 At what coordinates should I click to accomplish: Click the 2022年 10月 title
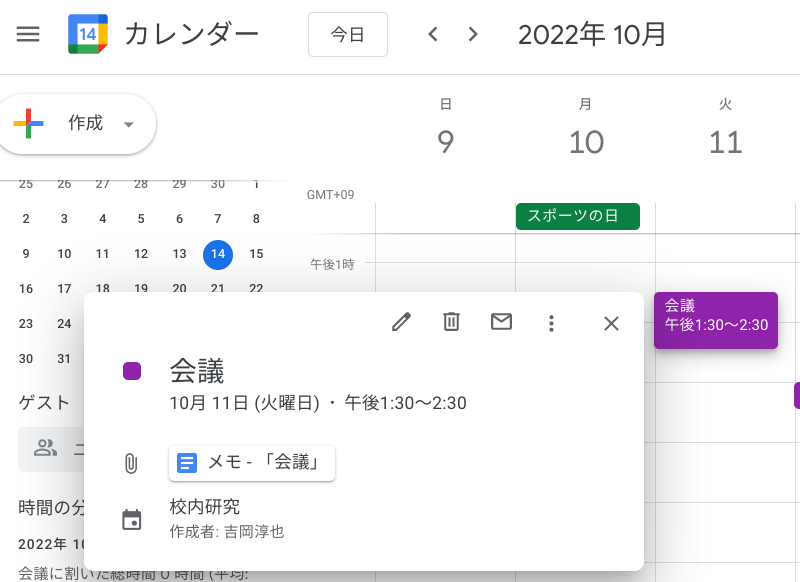pyautogui.click(x=592, y=34)
